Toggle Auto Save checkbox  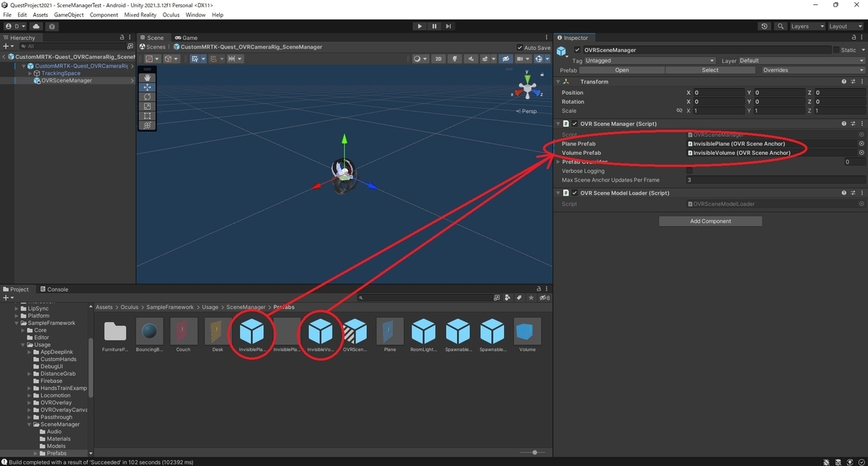pos(521,48)
